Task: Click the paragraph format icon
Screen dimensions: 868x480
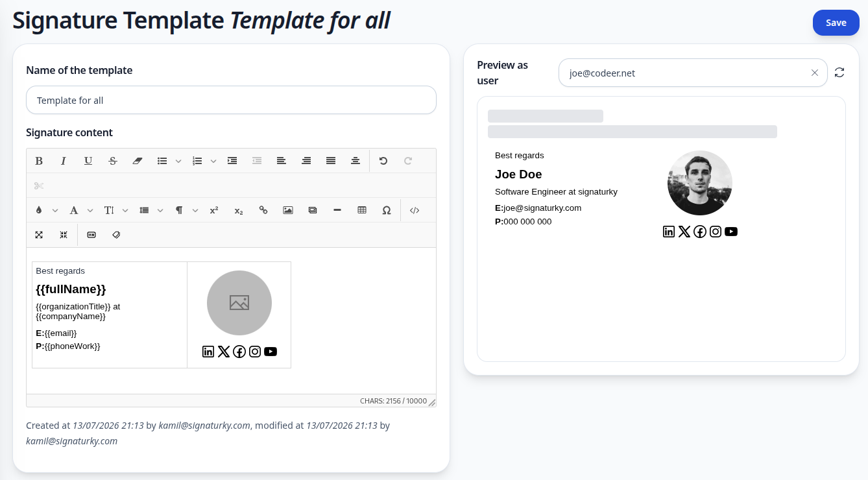Action: coord(179,210)
